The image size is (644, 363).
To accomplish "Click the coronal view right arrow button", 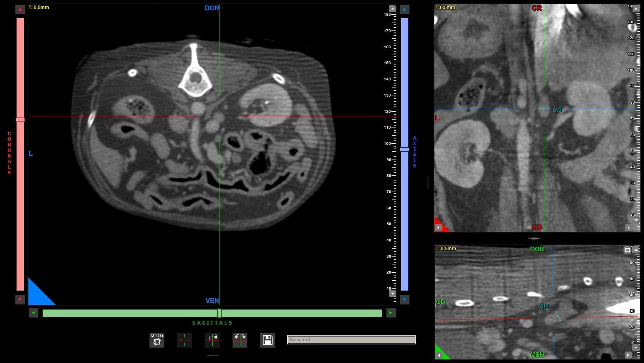I will tap(629, 228).
